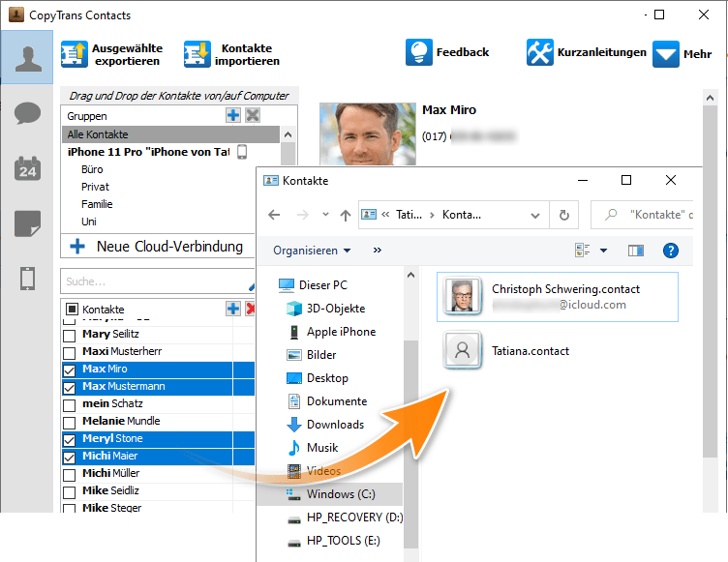The width and height of the screenshot is (728, 562).
Task: Open Apple iPhone in navigation pane
Action: [331, 332]
